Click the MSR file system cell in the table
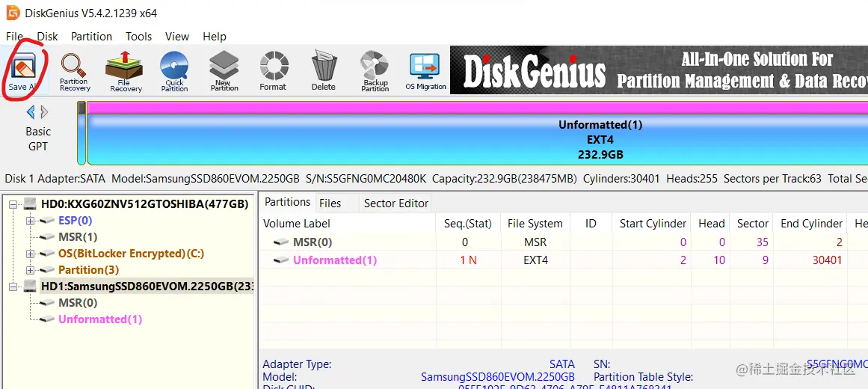 click(535, 242)
